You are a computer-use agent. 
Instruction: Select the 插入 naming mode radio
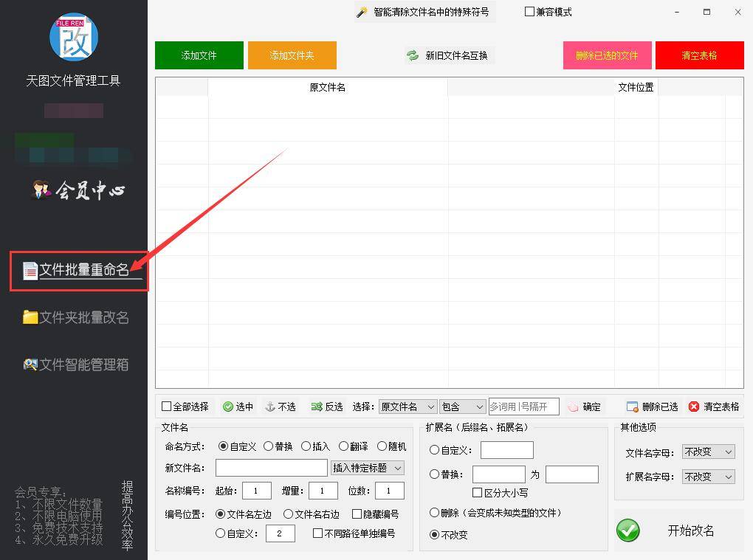(x=306, y=446)
